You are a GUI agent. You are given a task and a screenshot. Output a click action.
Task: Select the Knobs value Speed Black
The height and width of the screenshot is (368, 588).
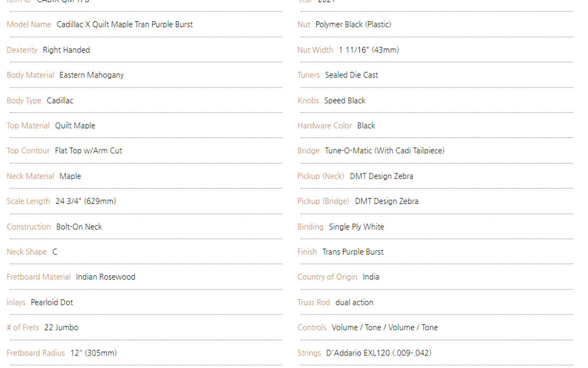345,101
